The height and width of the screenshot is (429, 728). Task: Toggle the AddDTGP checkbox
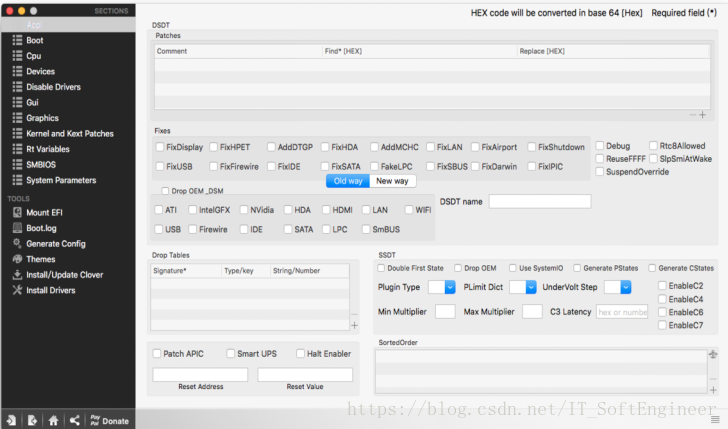(272, 147)
